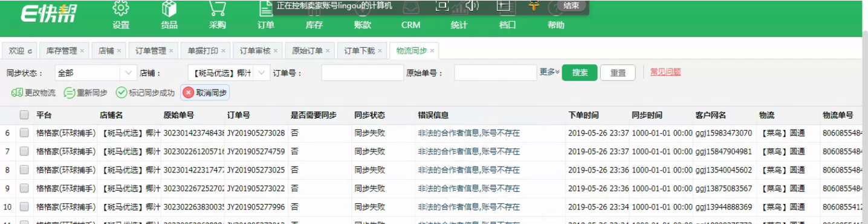The width and height of the screenshot is (868, 224).
Task: Sort by 同步状态 column header
Action: pyautogui.click(x=369, y=114)
